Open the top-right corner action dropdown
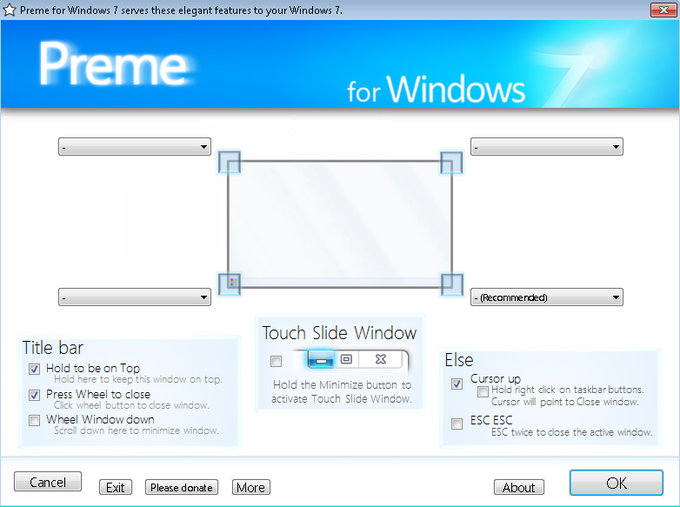 tap(547, 147)
